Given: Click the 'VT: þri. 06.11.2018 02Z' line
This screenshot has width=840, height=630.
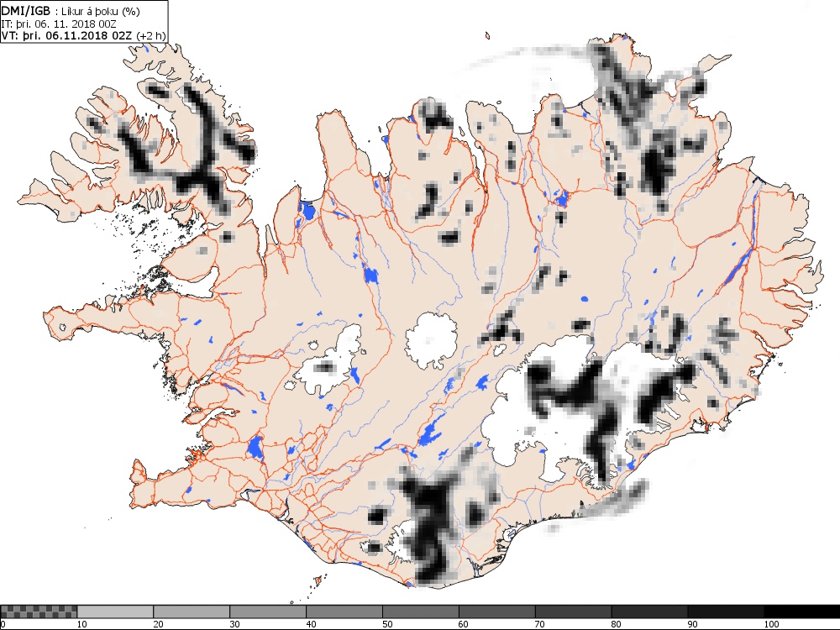Looking at the screenshot, I should pyautogui.click(x=68, y=36).
